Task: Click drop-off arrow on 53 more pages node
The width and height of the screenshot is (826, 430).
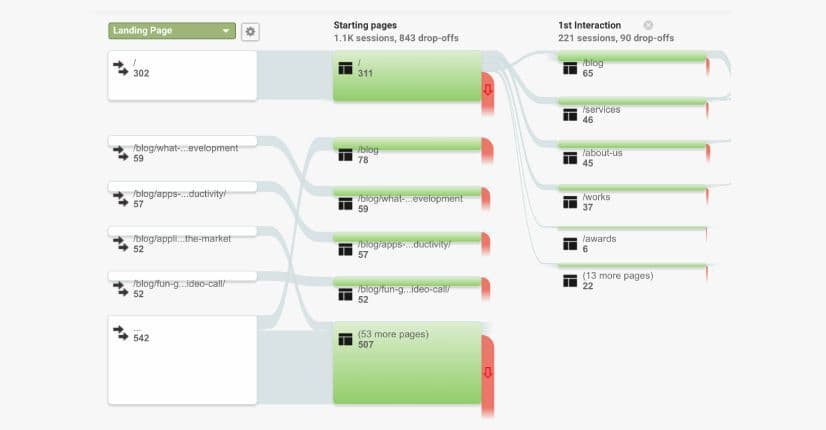Action: (x=488, y=373)
